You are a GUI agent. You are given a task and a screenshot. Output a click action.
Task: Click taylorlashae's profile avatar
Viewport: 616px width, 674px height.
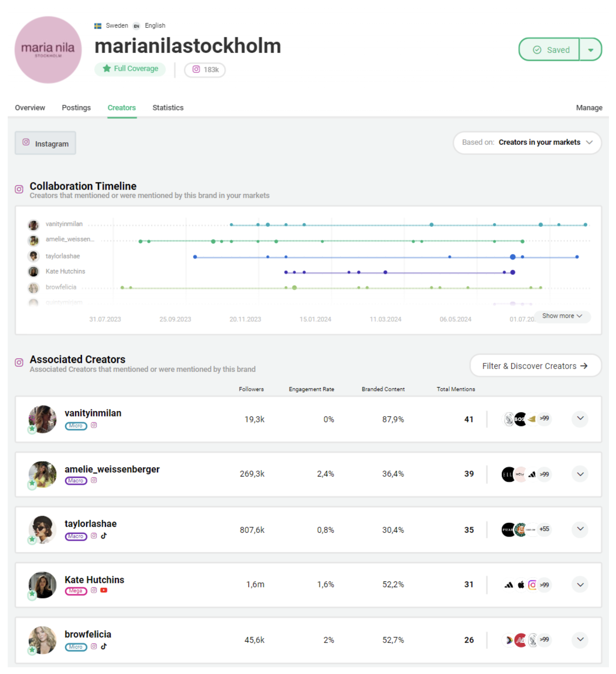point(42,530)
